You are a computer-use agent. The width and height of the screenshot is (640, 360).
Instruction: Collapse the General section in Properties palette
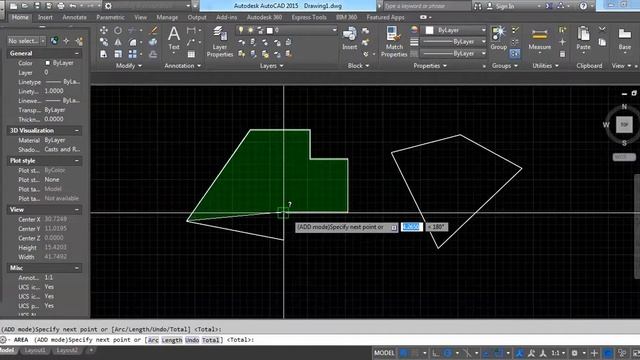click(77, 53)
